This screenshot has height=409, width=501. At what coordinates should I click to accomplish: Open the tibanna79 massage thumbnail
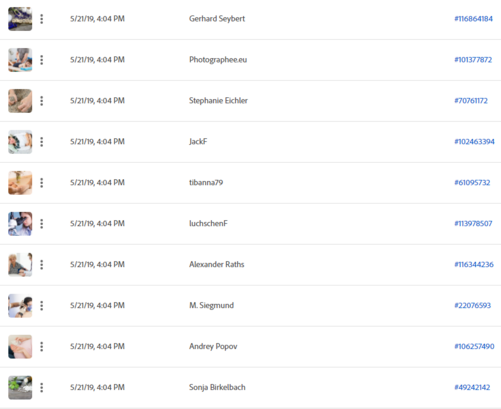click(20, 183)
